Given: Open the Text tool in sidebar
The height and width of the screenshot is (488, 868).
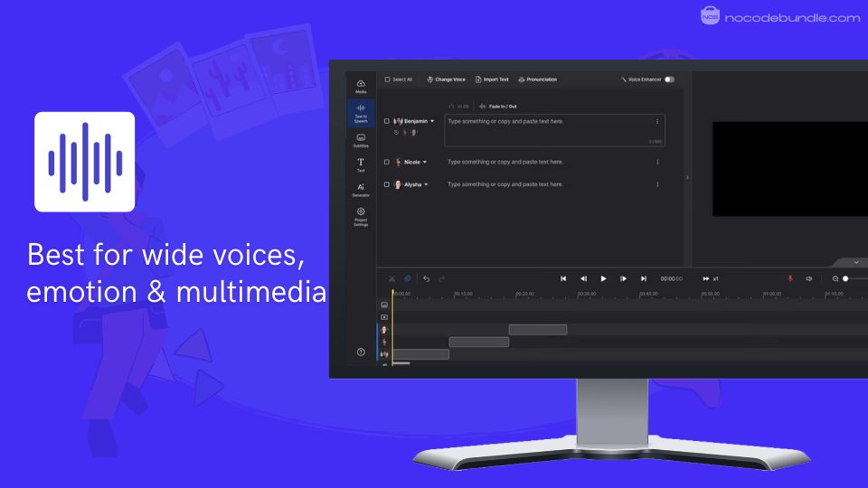Looking at the screenshot, I should pos(361,164).
